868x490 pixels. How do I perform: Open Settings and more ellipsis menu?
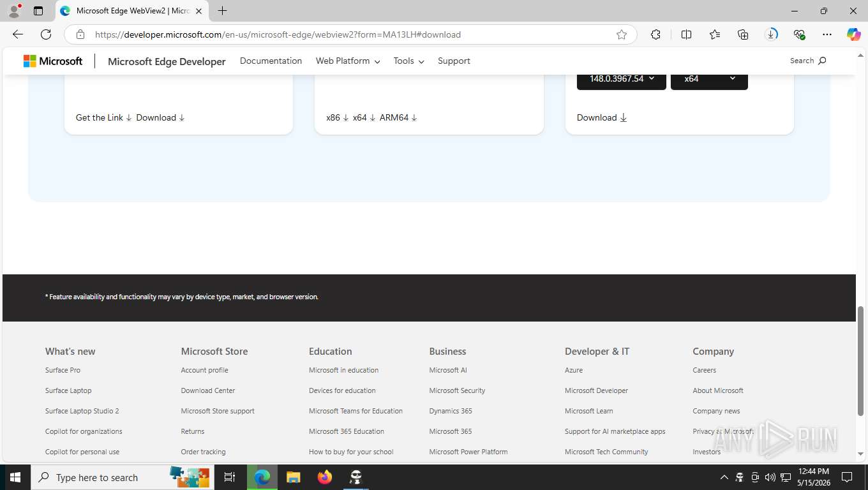click(x=827, y=34)
